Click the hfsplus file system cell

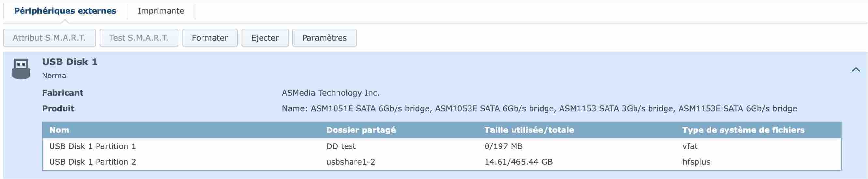point(696,162)
